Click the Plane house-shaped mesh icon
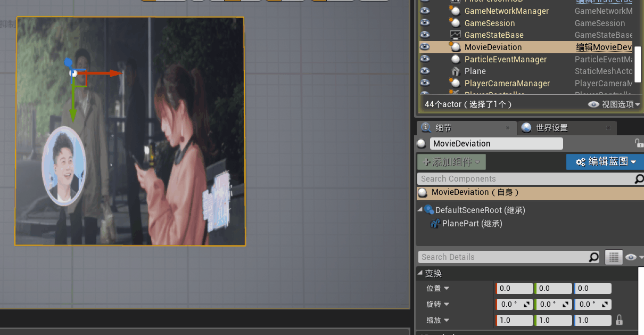The height and width of the screenshot is (335, 644). click(455, 71)
